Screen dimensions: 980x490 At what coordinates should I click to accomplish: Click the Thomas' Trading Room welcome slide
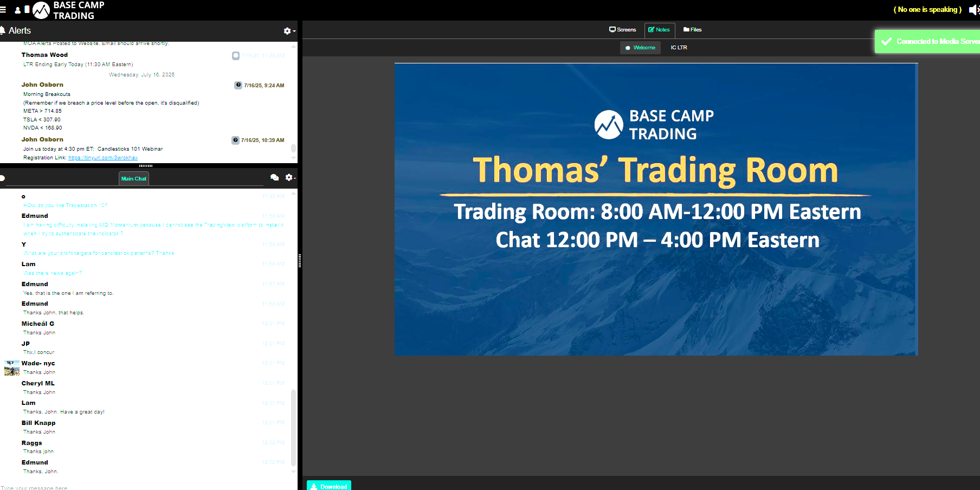(x=656, y=209)
